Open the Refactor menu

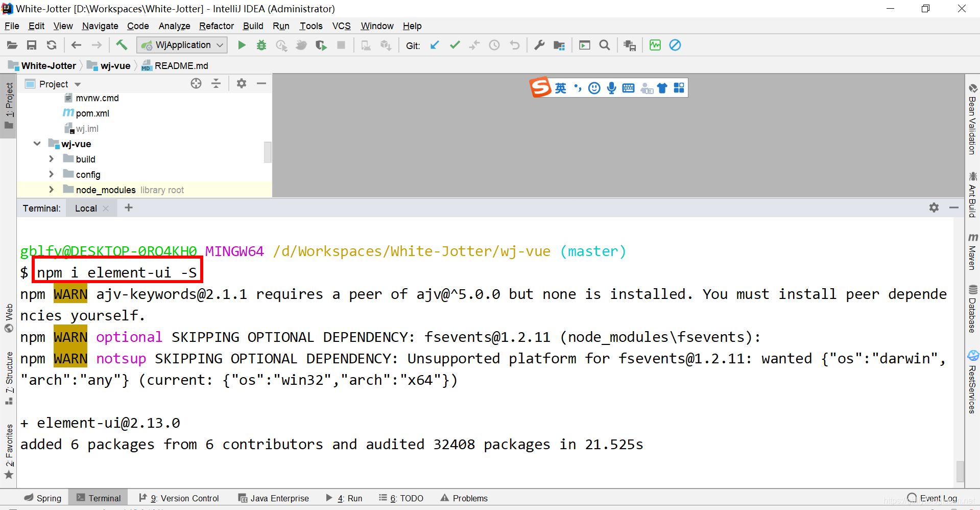coord(217,26)
